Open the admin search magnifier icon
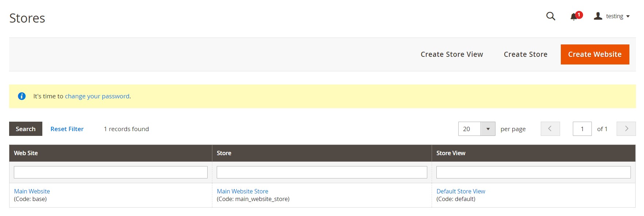Viewport: 644px width, 216px height. pos(551,16)
